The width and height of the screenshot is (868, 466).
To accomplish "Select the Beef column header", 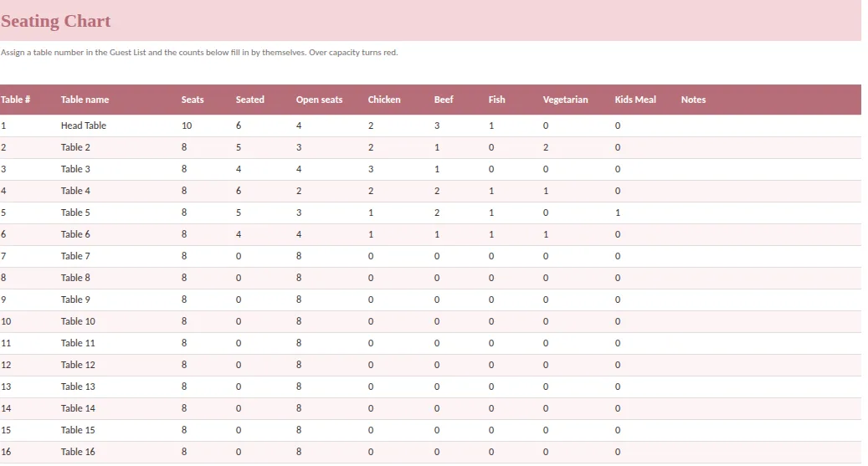I will coord(444,100).
